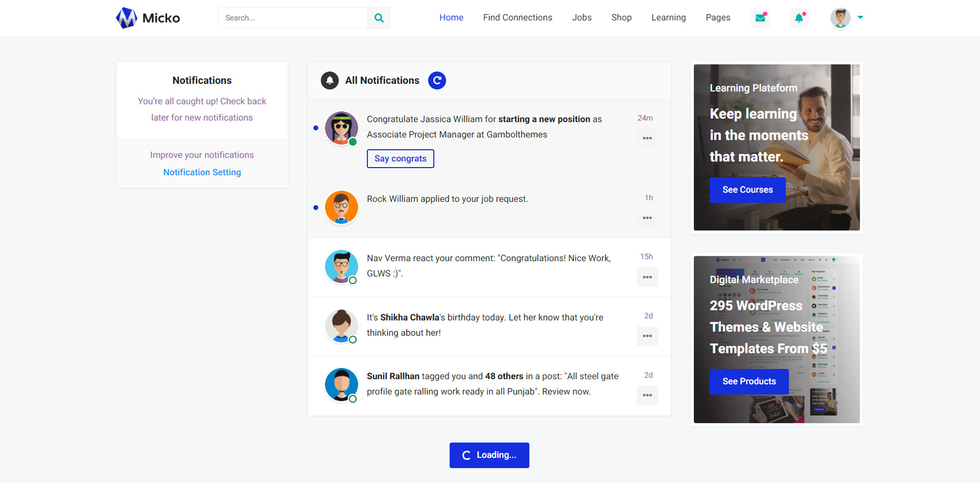The height and width of the screenshot is (483, 980).
Task: Select Learning in the top navigation
Action: [668, 17]
